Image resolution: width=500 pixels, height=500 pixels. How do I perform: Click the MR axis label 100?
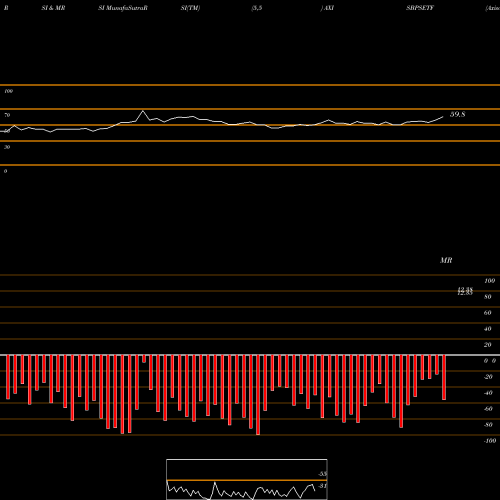tap(489, 281)
